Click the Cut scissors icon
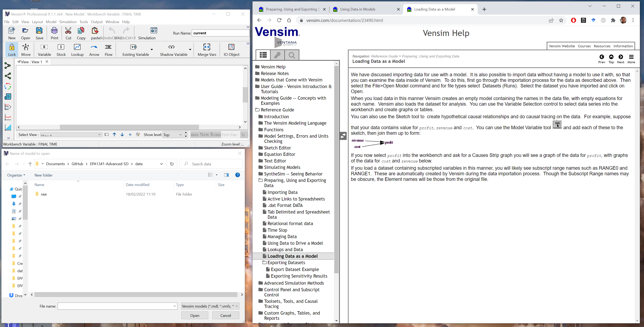 tap(68, 33)
